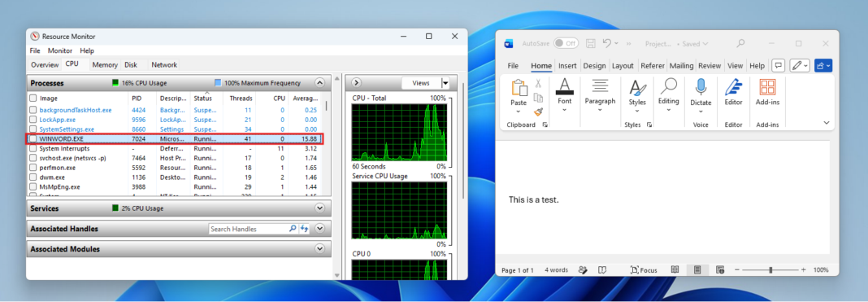Start Dictate with the microphone icon

tap(701, 87)
